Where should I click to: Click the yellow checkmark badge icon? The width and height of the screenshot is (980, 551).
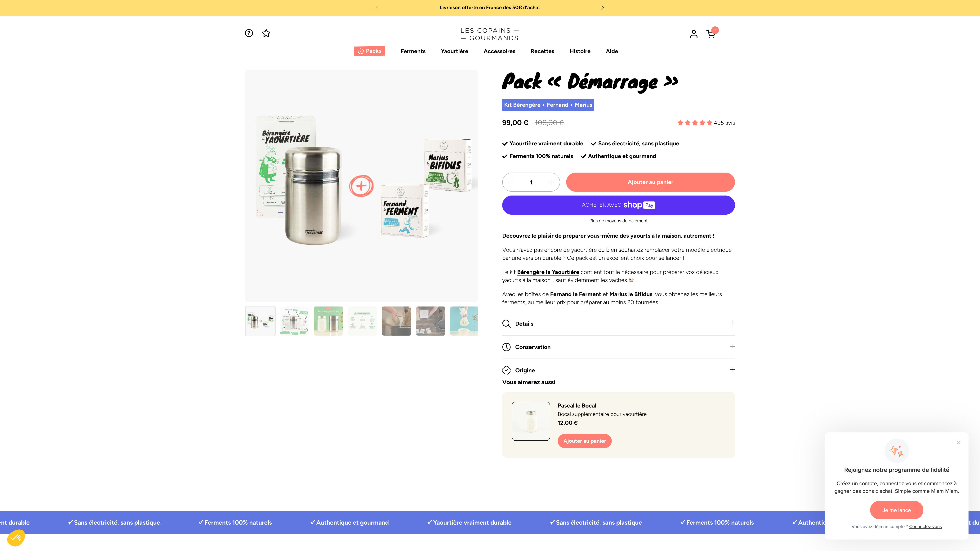[x=16, y=538]
